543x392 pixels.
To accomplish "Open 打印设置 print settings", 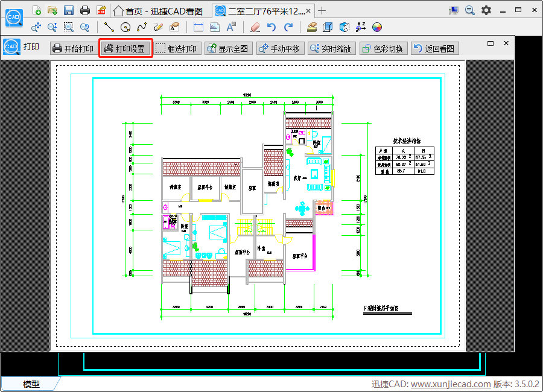I will (x=125, y=49).
